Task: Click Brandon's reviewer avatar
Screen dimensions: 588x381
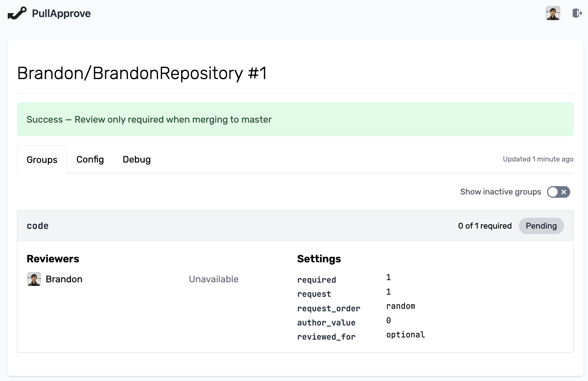Action: 34,279
